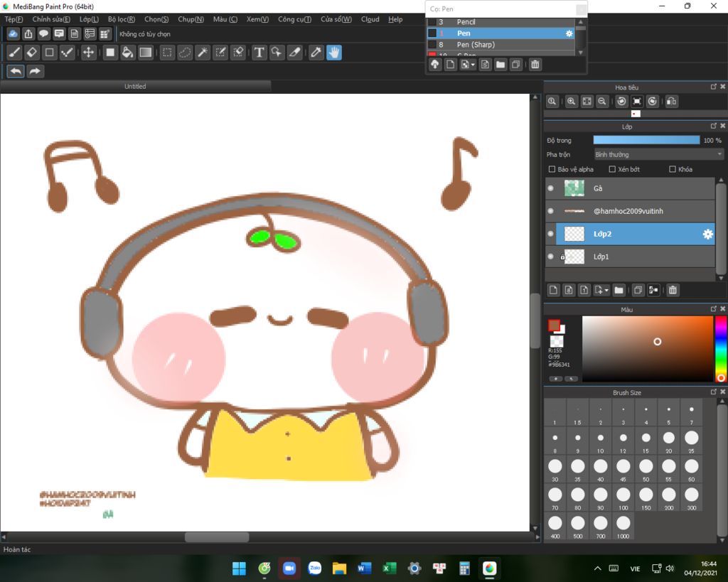The width and height of the screenshot is (728, 582).
Task: Switch to the Untitled canvas tab
Action: pos(135,86)
